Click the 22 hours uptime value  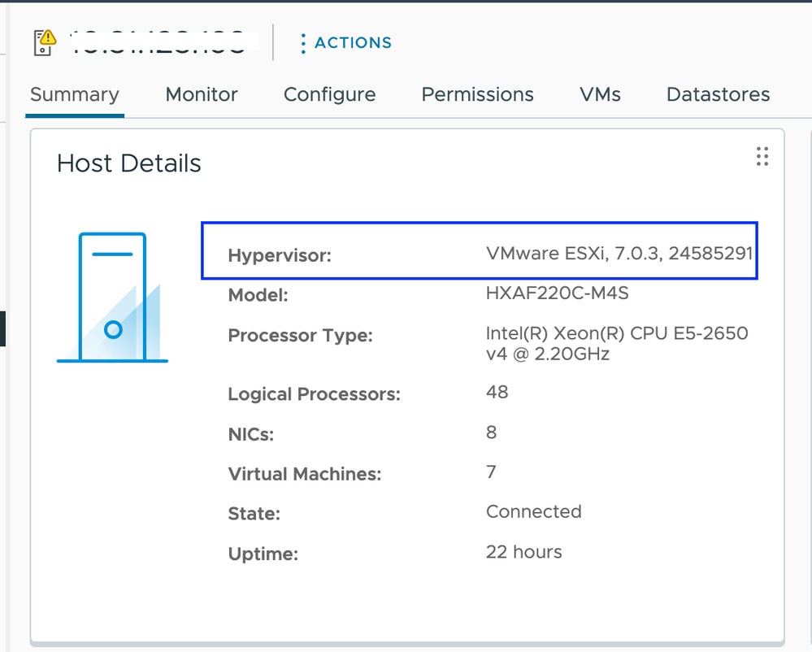[524, 551]
